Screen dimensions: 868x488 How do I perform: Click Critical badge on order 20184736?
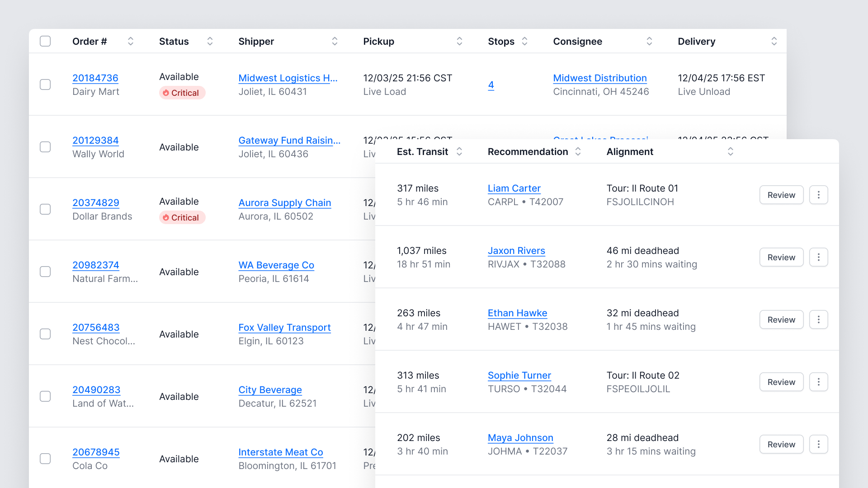coord(182,93)
